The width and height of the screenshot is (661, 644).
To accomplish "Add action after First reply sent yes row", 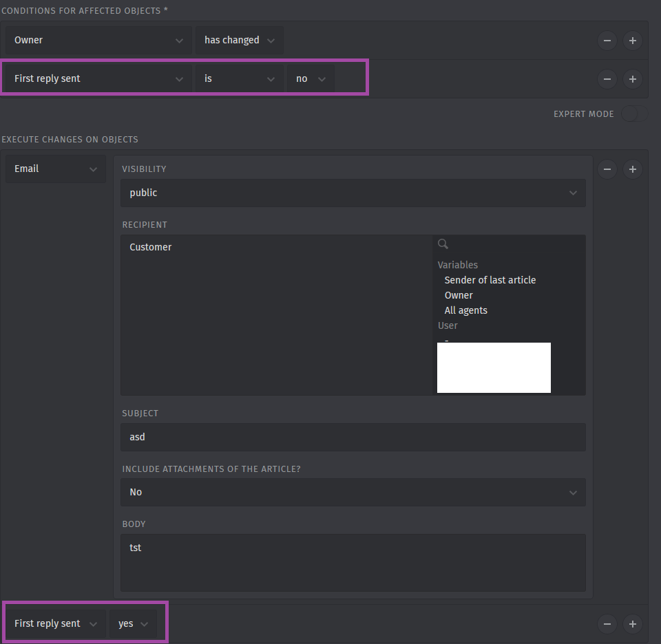I will [x=632, y=624].
